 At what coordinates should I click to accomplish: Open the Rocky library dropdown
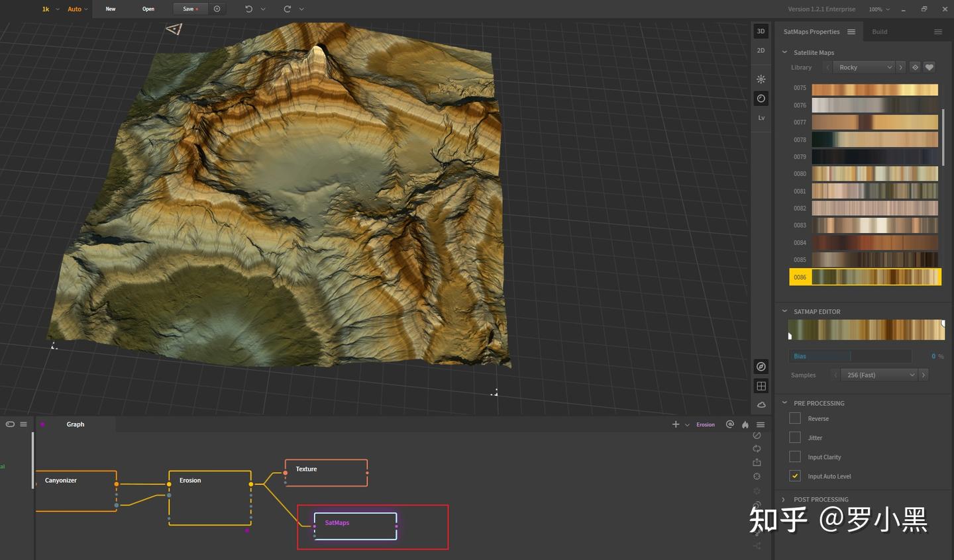865,68
